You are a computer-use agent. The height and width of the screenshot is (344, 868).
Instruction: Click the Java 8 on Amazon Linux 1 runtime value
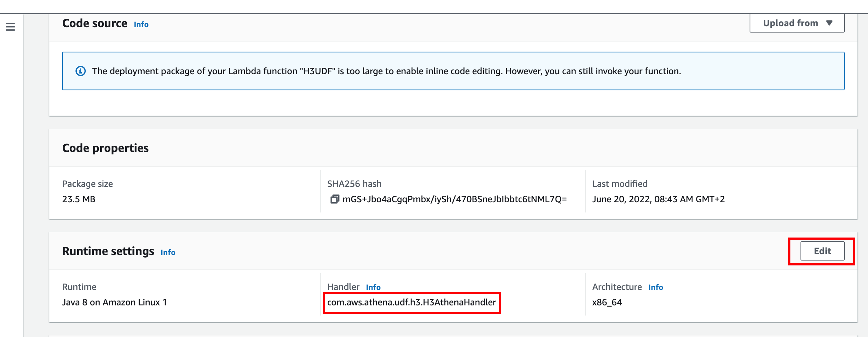[x=114, y=302]
